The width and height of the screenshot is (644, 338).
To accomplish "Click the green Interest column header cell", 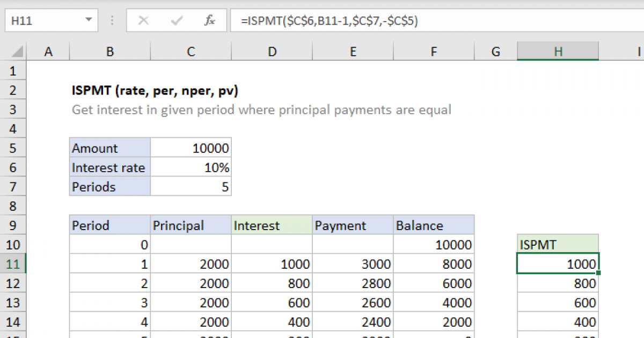I will [272, 225].
